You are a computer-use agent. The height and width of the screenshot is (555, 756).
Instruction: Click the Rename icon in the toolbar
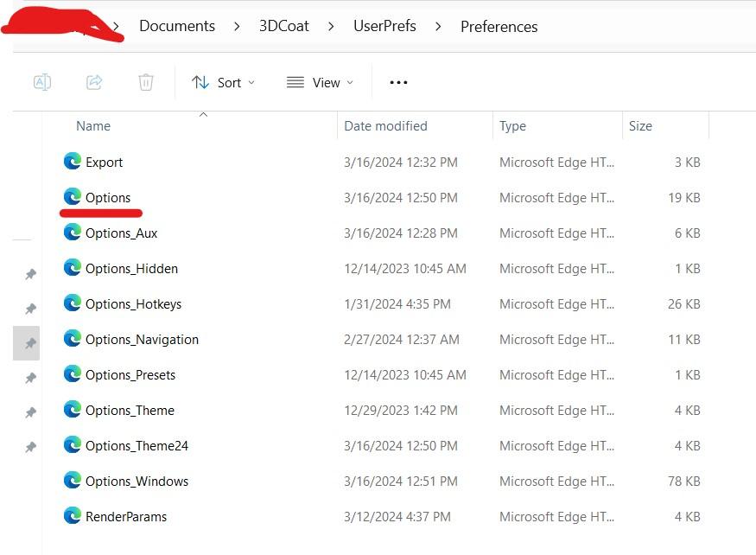coord(41,82)
